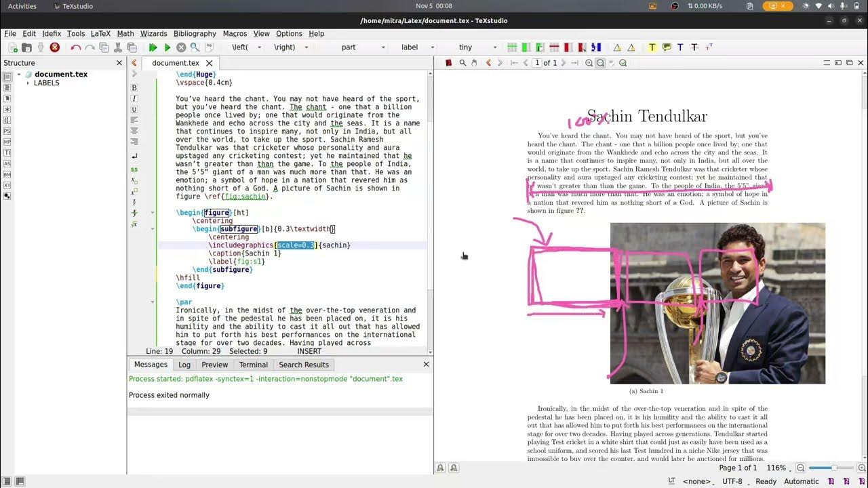
Task: Switch to the Terminal tab
Action: click(253, 365)
